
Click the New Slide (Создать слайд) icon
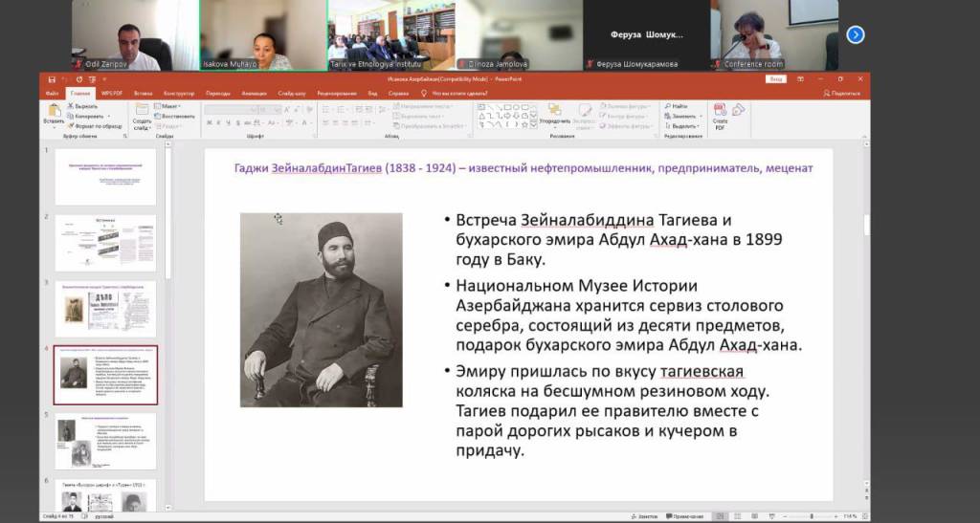coord(142,111)
